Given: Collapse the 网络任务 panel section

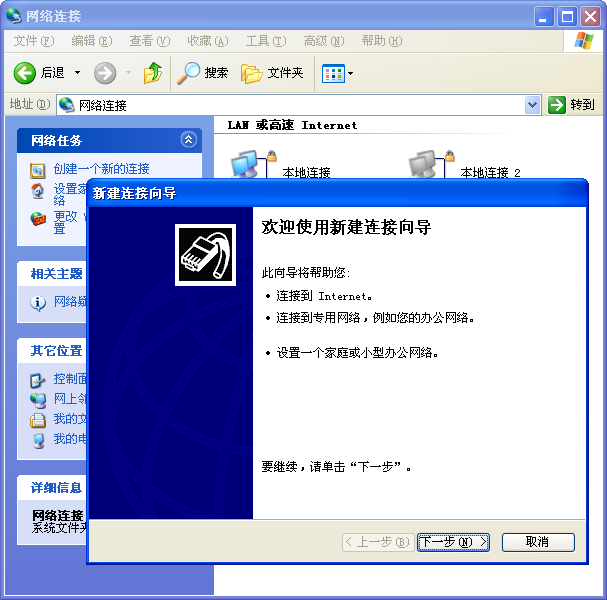Looking at the screenshot, I should point(187,140).
